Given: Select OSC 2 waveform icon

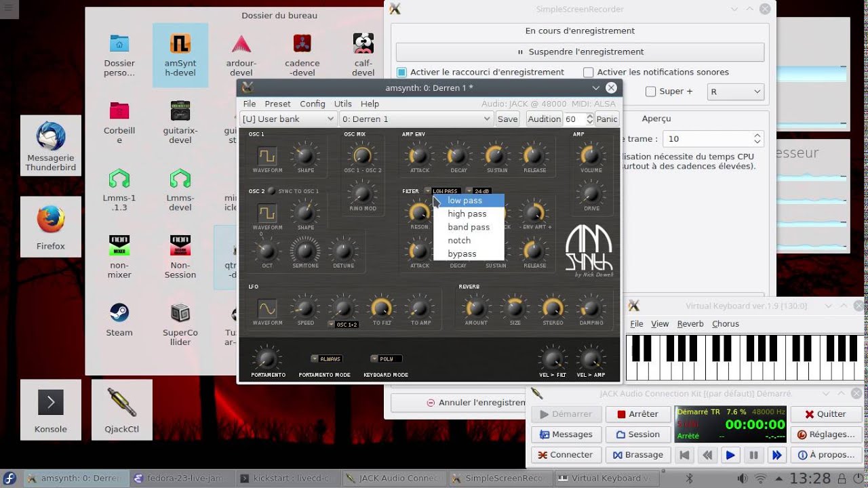Looking at the screenshot, I should pos(267,213).
